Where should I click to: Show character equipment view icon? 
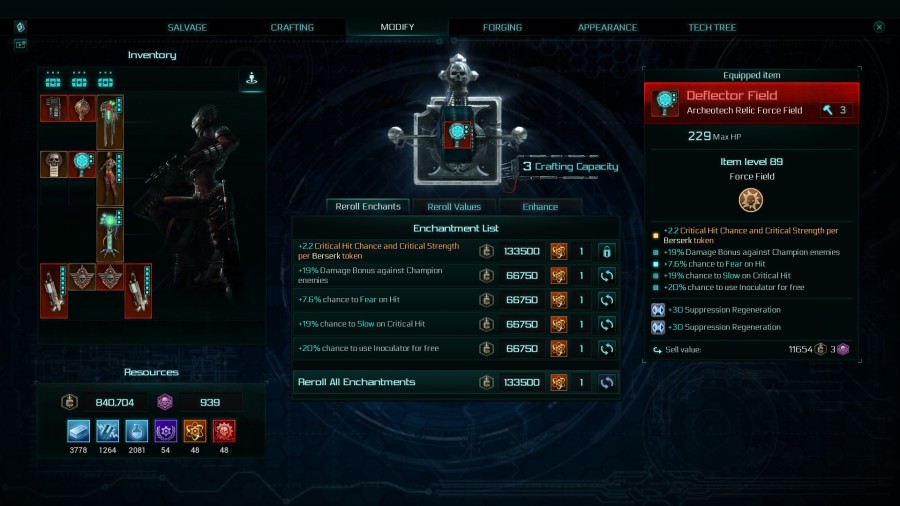click(251, 79)
